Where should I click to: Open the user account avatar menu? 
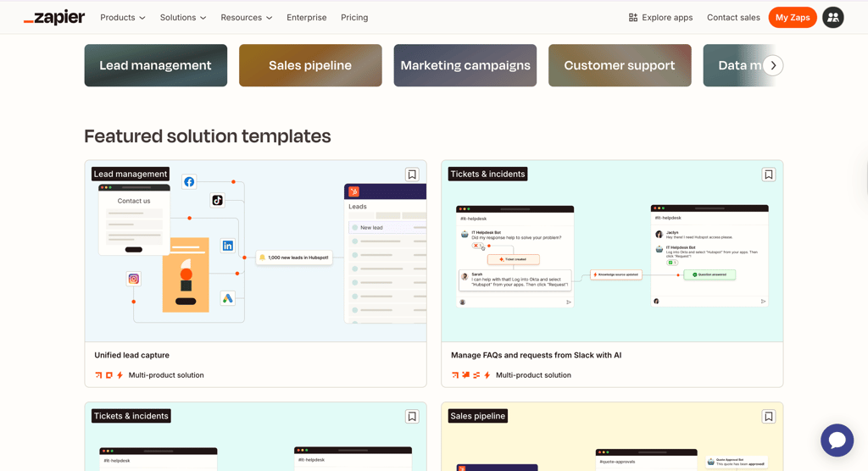(x=832, y=18)
